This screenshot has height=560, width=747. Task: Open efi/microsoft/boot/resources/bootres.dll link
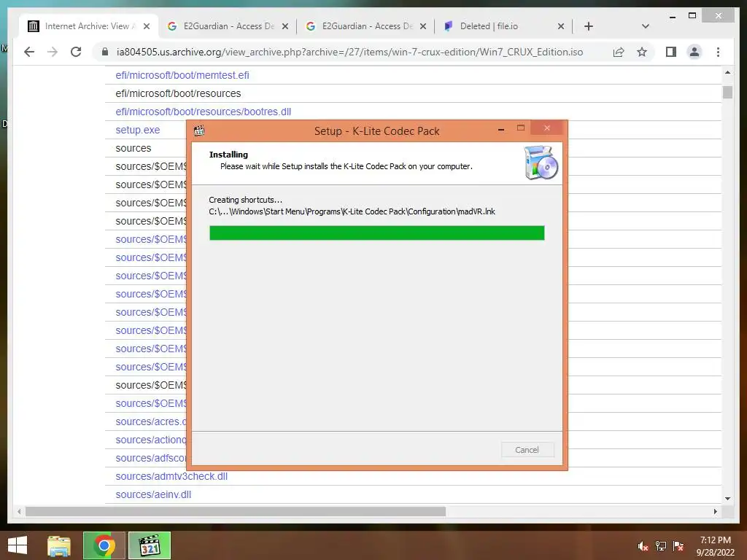(x=203, y=112)
